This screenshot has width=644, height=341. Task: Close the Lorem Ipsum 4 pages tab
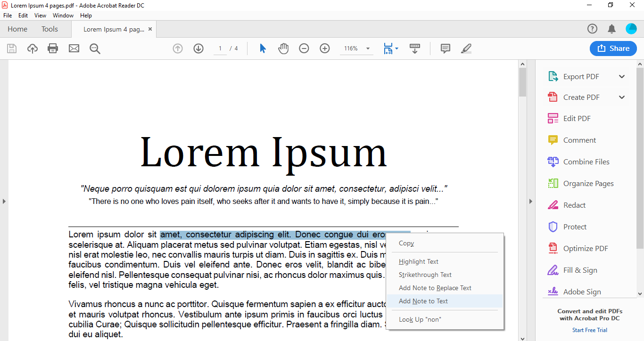point(150,29)
